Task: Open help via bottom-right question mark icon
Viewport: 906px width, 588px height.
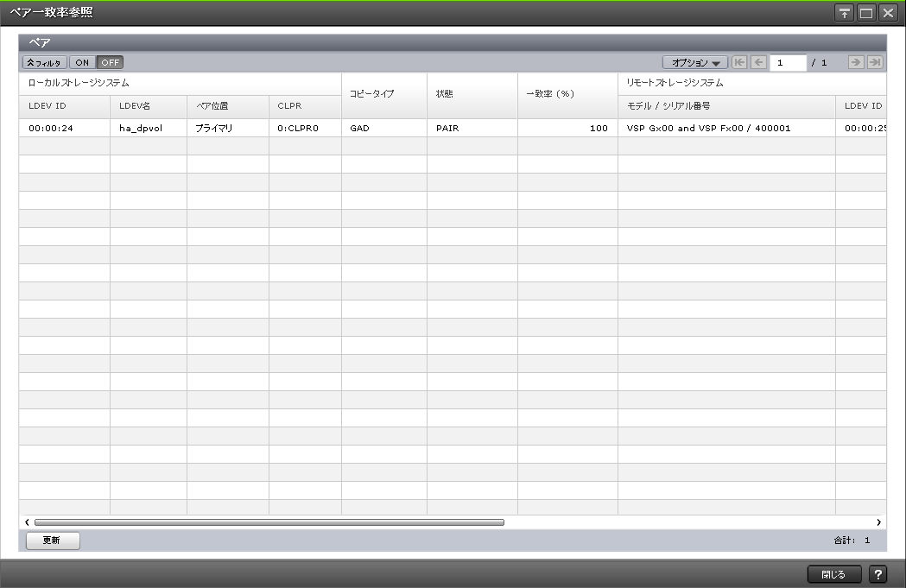Action: click(x=878, y=573)
